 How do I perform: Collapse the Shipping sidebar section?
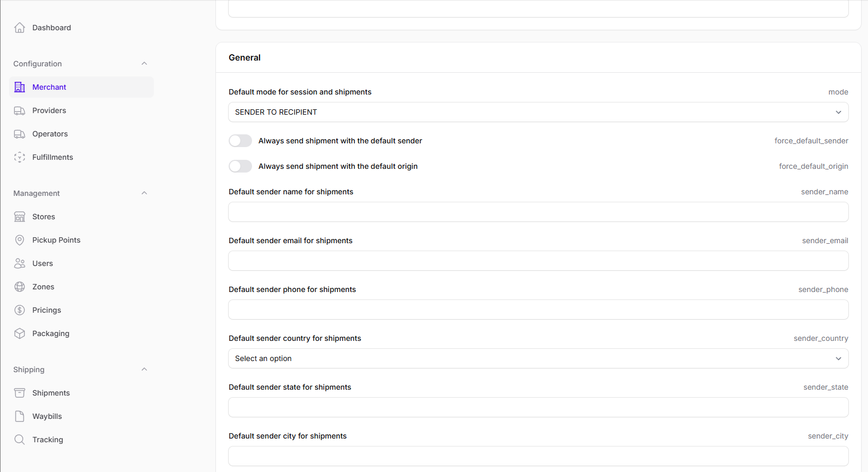[x=144, y=370]
